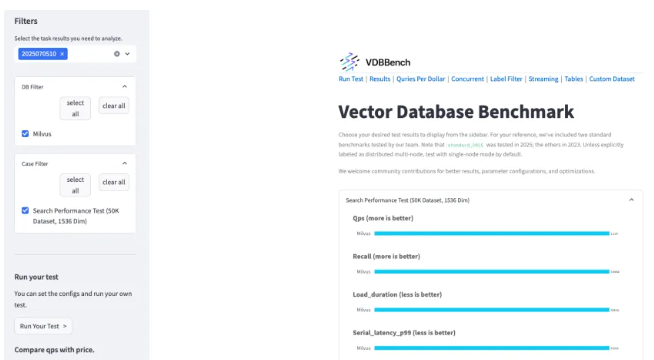Clear all in Case Filter
Viewport: 654px width, 360px height.
click(x=114, y=182)
